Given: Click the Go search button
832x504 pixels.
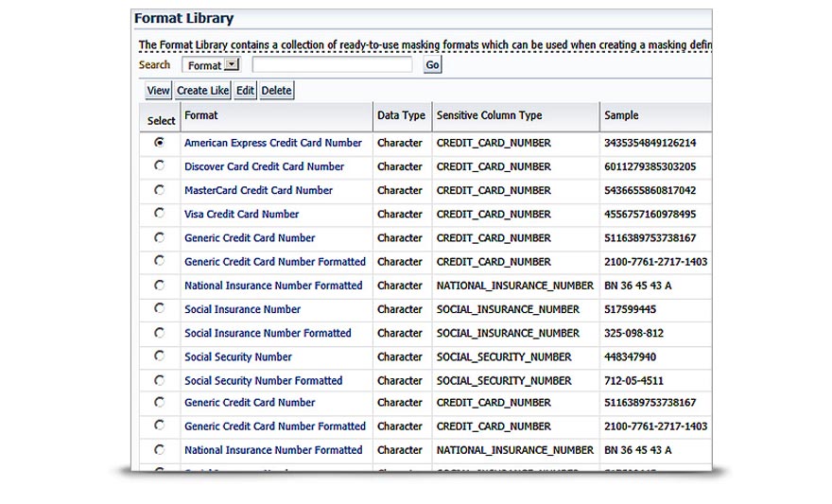Looking at the screenshot, I should click(x=432, y=64).
